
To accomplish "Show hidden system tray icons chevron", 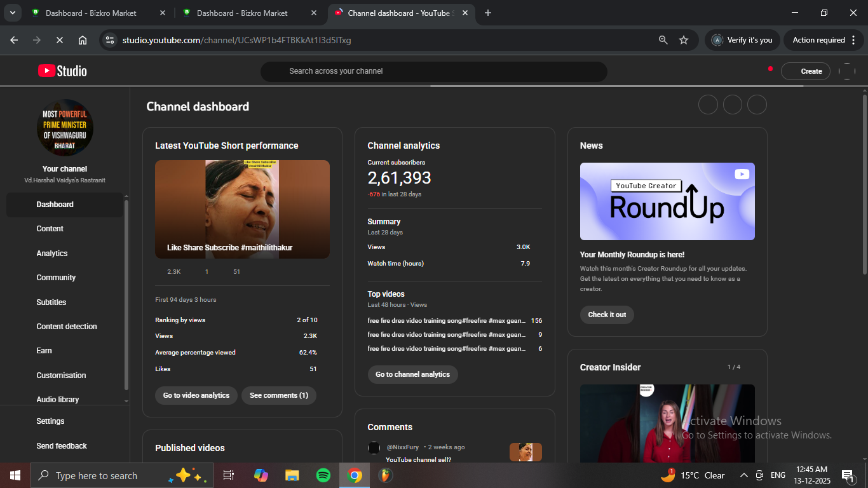I will click(743, 475).
